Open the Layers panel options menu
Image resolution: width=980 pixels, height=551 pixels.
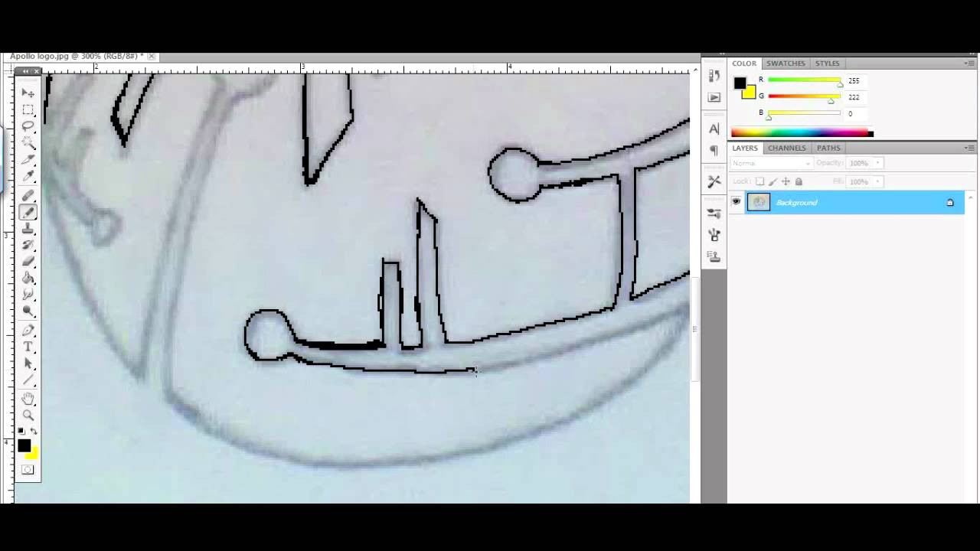[x=969, y=148]
